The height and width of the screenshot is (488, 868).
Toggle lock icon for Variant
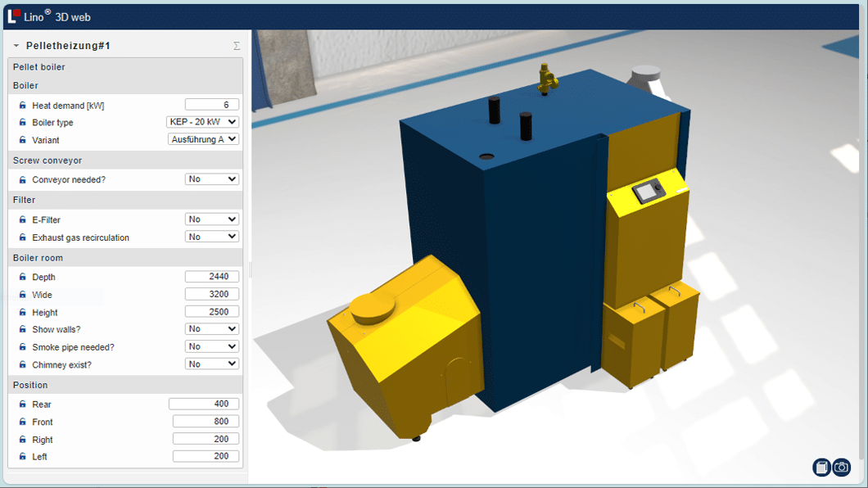23,140
